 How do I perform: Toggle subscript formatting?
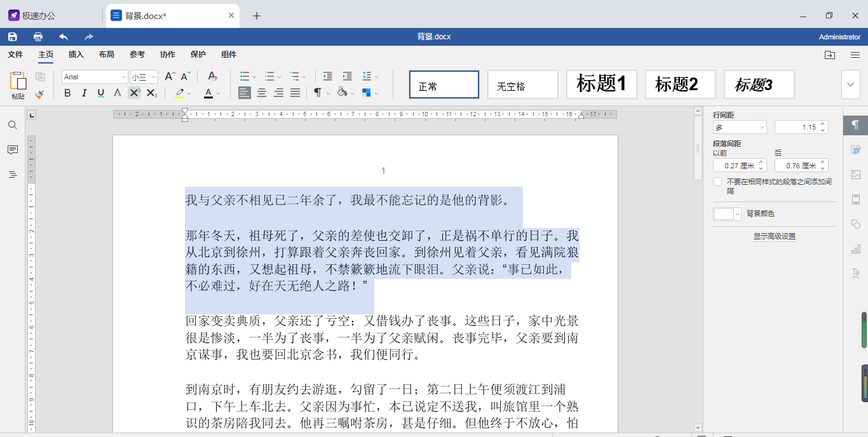point(151,93)
